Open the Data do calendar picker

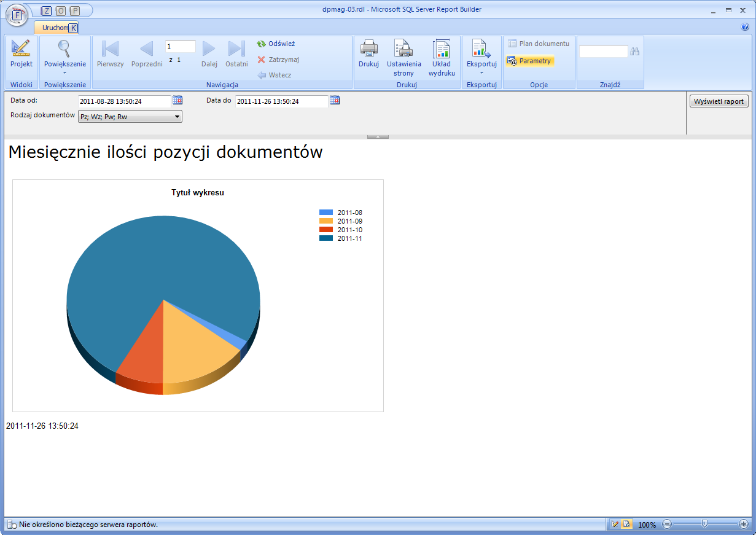(335, 100)
